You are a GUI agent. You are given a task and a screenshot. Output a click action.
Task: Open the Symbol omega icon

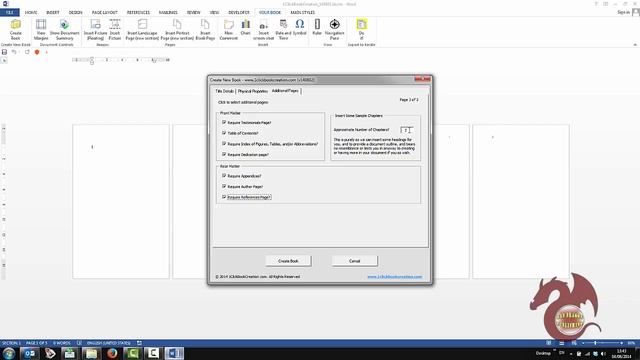[x=299, y=27]
